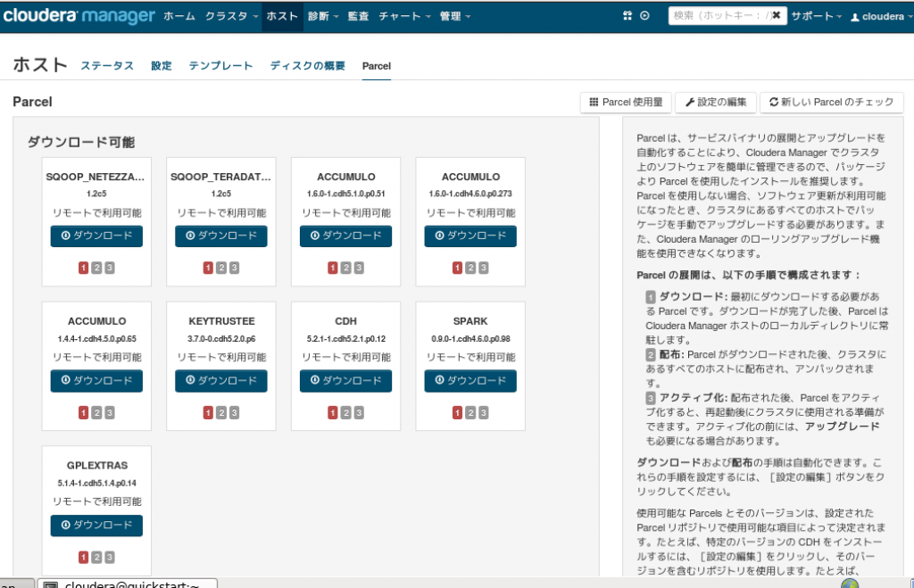Clear the search box with the X icon
Viewport: 914px width, 588px height.
tap(776, 16)
